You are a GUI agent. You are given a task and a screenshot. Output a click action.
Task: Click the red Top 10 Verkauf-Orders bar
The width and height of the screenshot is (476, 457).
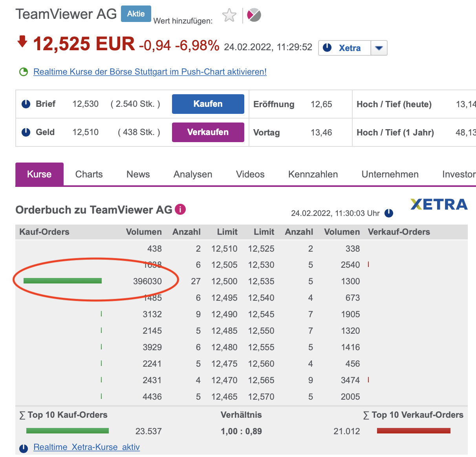click(x=414, y=431)
